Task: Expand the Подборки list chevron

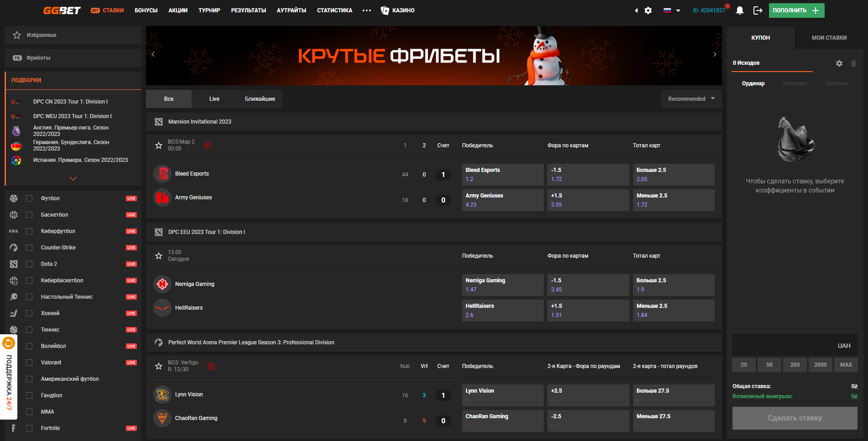Action: [x=73, y=179]
